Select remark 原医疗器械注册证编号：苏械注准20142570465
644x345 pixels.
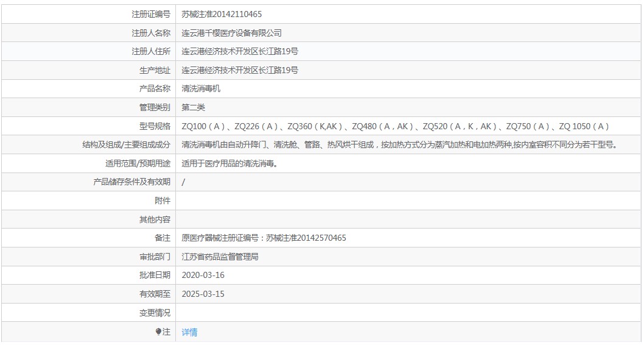click(x=264, y=238)
